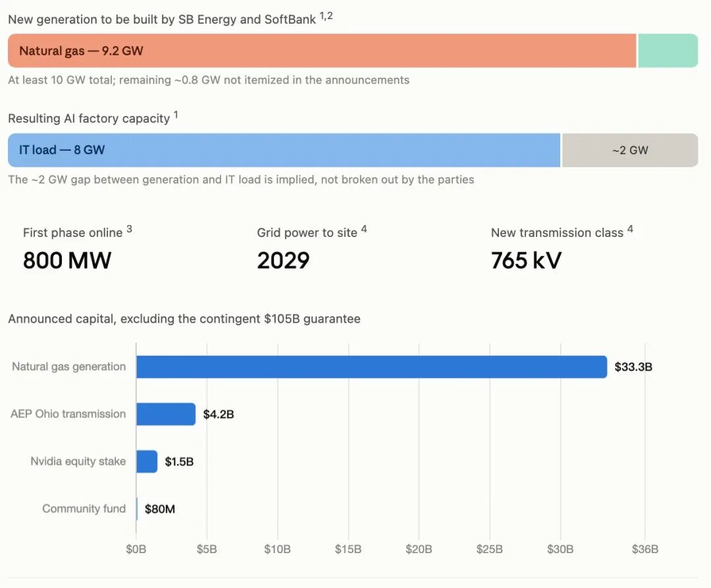Open footnote 4 beside Grid power to site

point(363,229)
